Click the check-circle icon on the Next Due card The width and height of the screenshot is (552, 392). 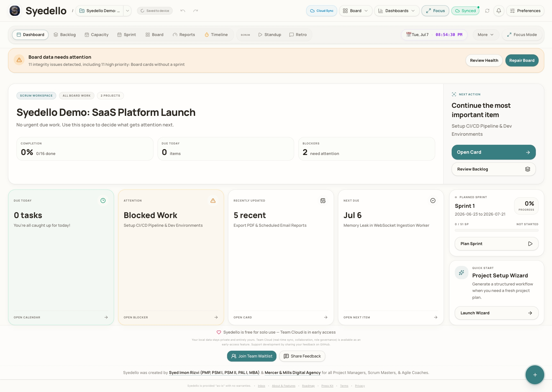coord(433,201)
